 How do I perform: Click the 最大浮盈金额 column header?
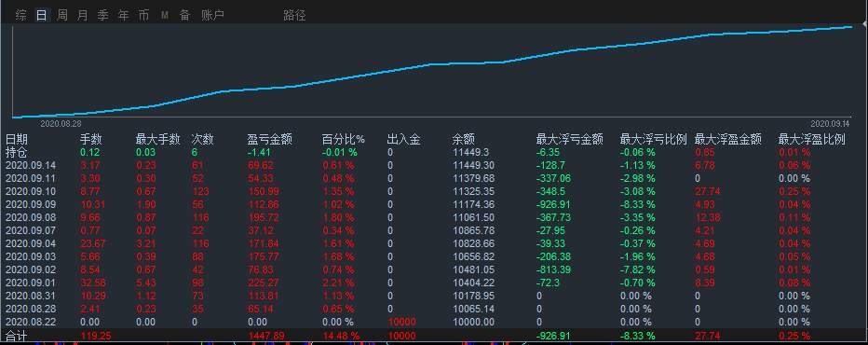point(728,140)
